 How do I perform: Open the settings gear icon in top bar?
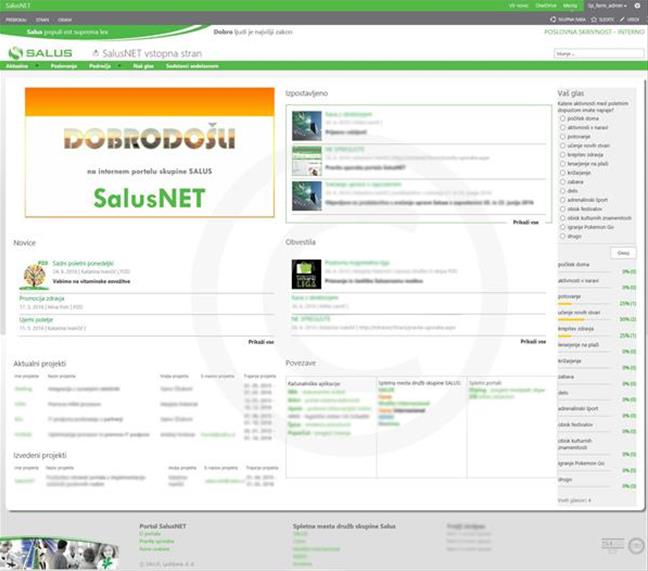[x=637, y=6]
